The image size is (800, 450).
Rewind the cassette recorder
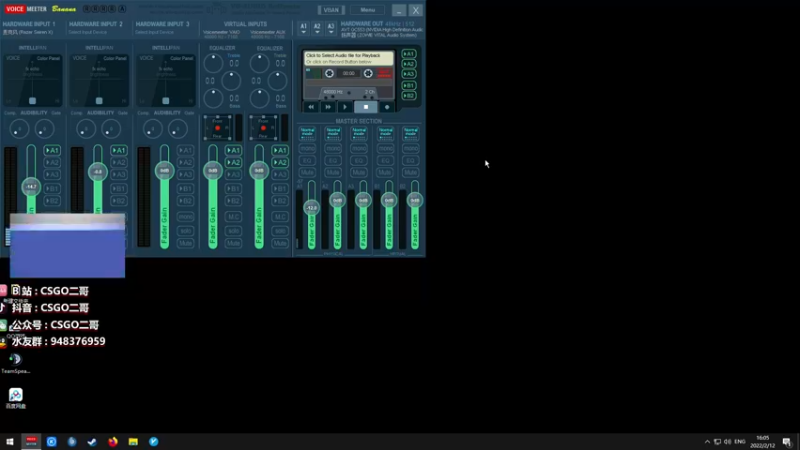311,107
